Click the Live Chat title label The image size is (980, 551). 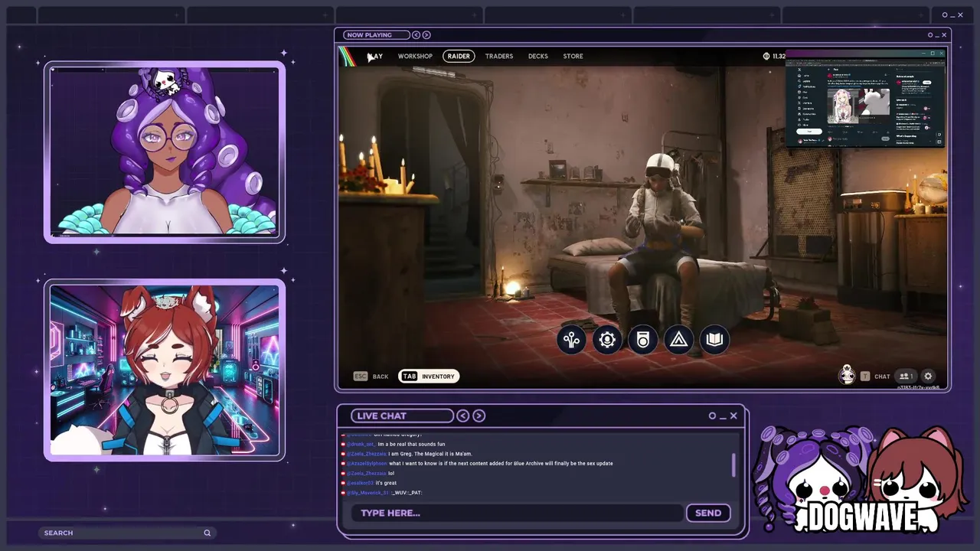(402, 416)
